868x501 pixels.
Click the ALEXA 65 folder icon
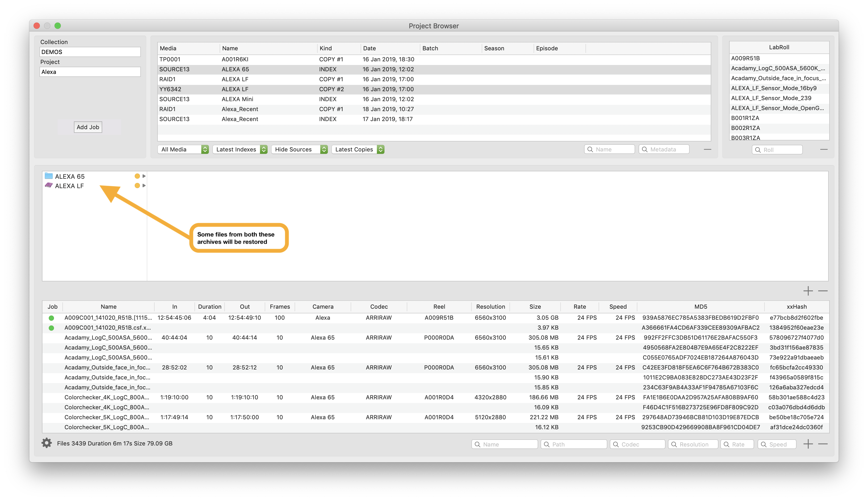pos(48,176)
